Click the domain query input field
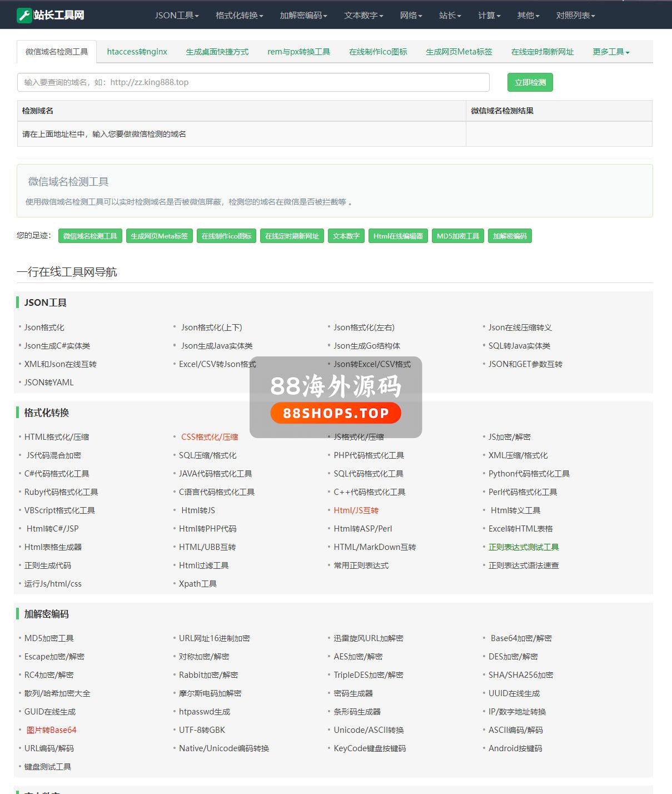 253,82
